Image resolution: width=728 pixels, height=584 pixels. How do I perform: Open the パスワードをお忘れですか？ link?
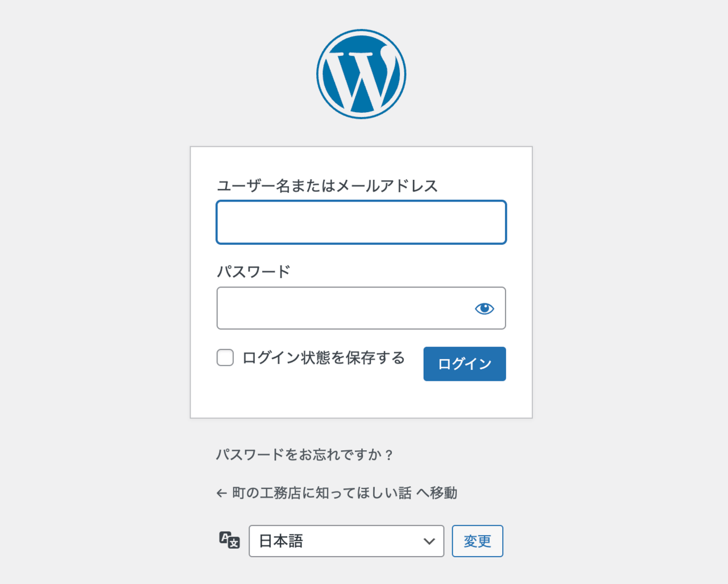click(x=304, y=455)
